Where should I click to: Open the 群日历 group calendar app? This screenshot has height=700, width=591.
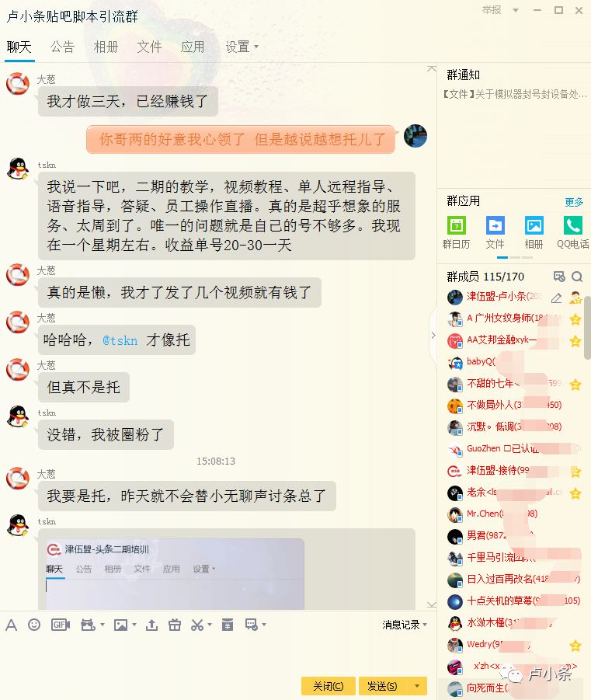pyautogui.click(x=456, y=232)
